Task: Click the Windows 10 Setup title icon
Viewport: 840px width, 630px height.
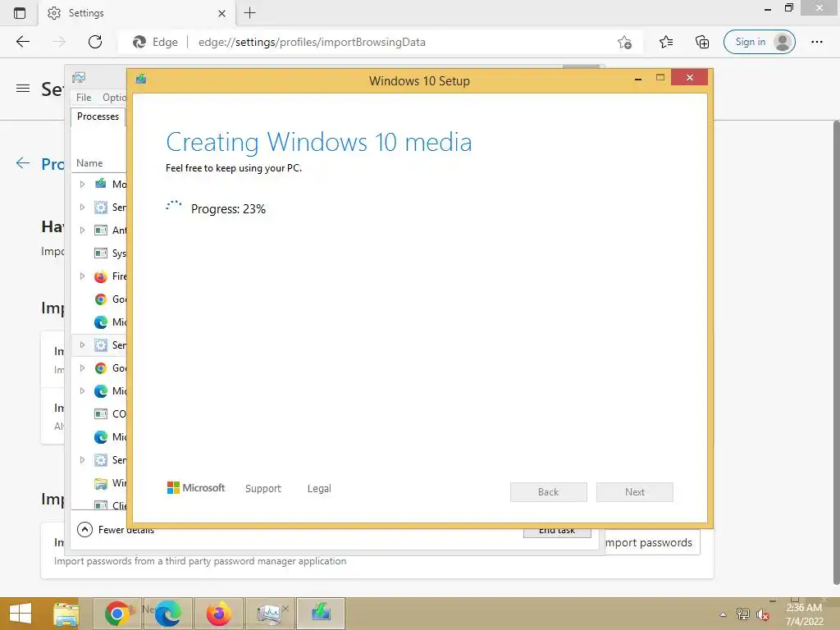Action: [141, 79]
